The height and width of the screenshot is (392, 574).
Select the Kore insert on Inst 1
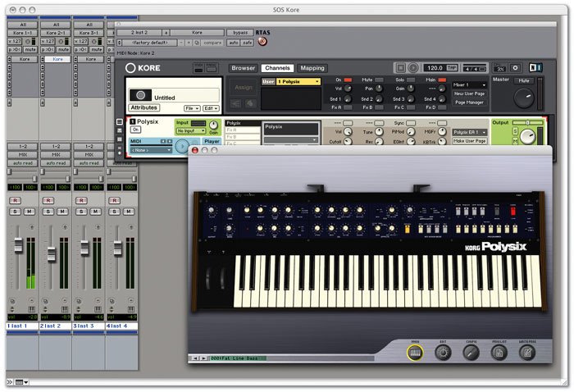(25, 59)
